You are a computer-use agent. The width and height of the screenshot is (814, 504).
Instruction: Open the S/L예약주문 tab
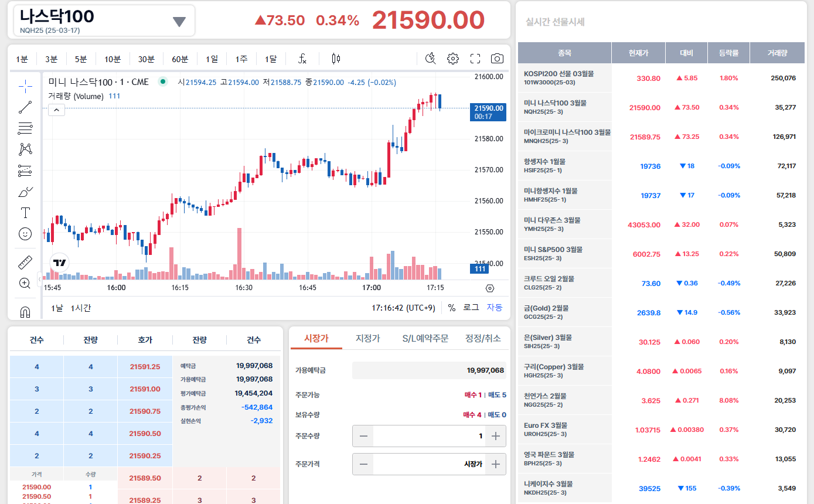[425, 339]
